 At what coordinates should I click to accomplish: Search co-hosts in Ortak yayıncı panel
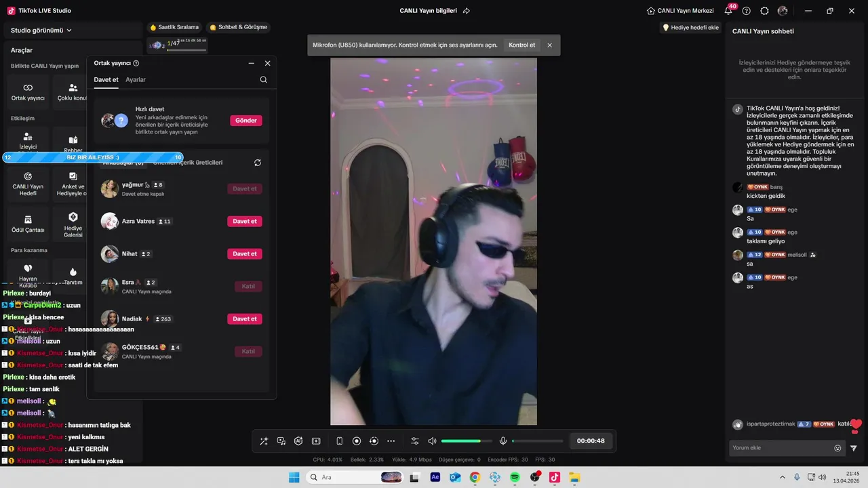pos(264,79)
